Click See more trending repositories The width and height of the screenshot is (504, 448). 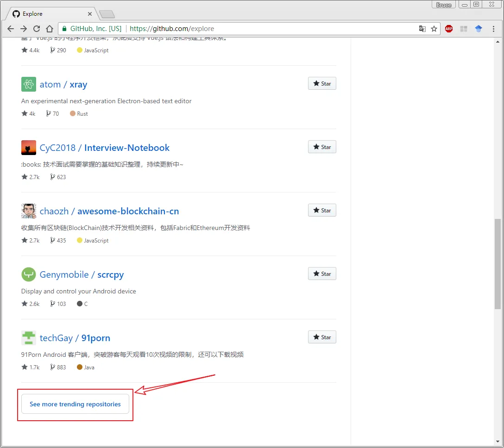pyautogui.click(x=75, y=404)
